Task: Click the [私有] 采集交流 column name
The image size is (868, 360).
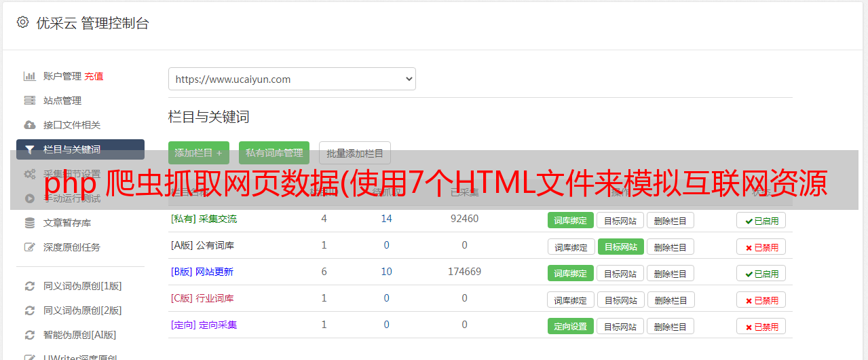Action: pos(204,219)
